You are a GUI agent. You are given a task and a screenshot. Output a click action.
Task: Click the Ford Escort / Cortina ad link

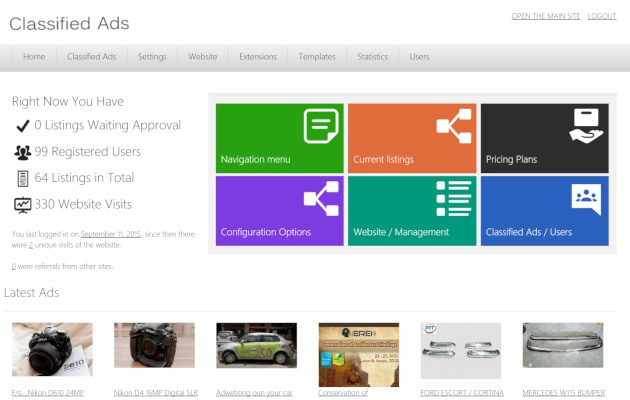click(462, 393)
